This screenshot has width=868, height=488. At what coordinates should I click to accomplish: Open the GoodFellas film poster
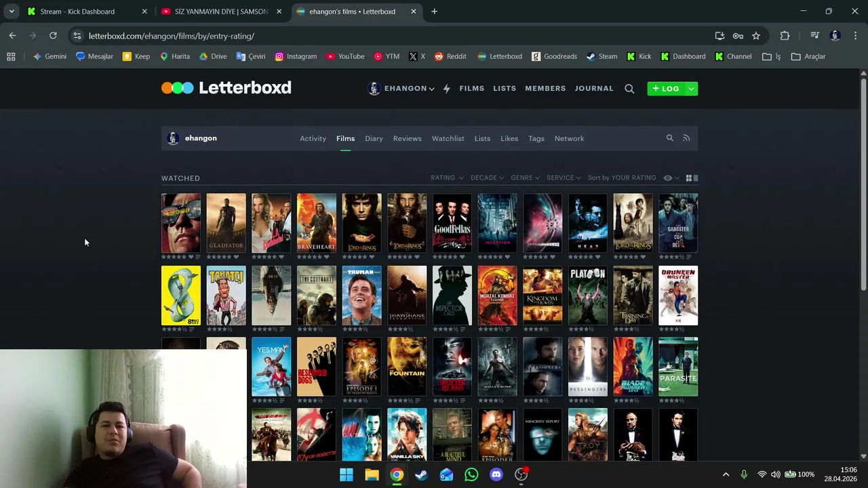click(452, 223)
